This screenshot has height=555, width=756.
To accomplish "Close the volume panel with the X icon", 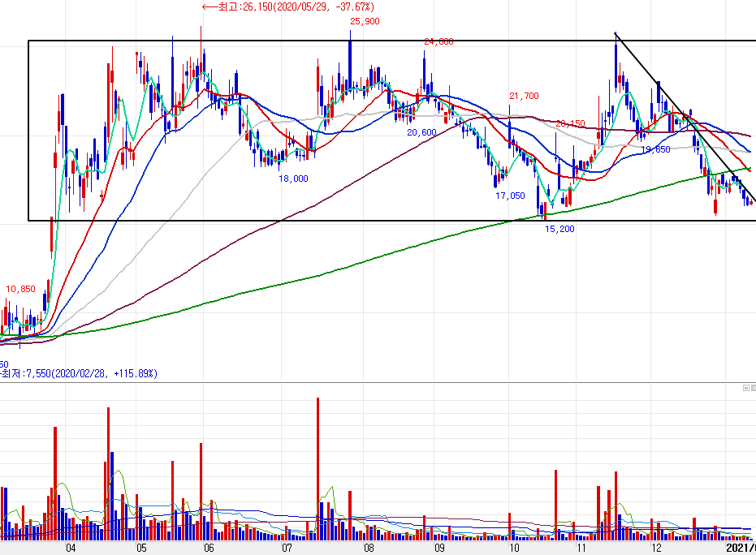I will (754, 388).
